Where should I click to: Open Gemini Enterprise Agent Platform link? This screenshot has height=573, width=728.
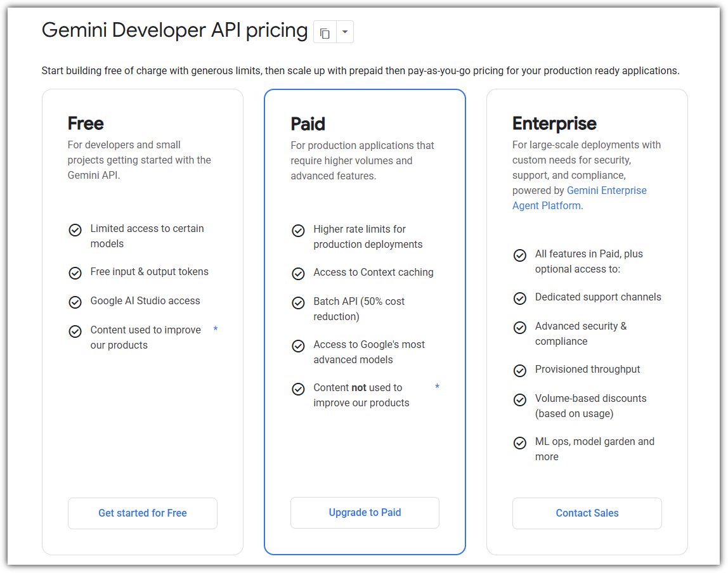(580, 198)
